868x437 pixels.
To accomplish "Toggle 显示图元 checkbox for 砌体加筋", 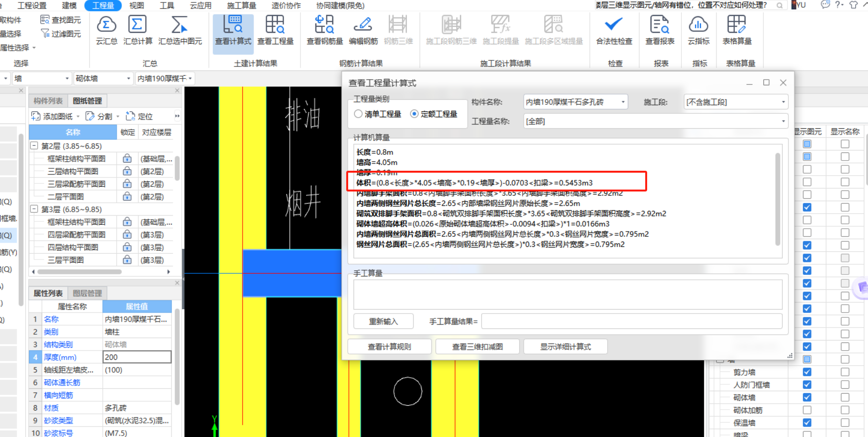I will coord(807,410).
